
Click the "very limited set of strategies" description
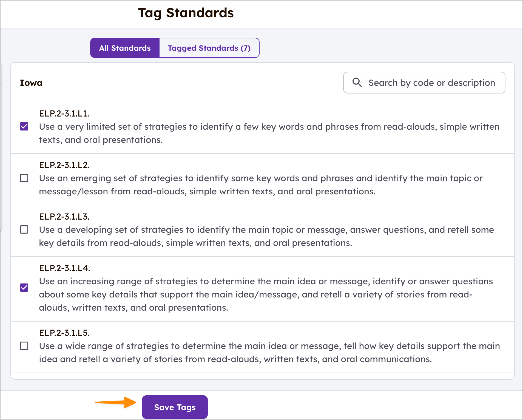(269, 133)
